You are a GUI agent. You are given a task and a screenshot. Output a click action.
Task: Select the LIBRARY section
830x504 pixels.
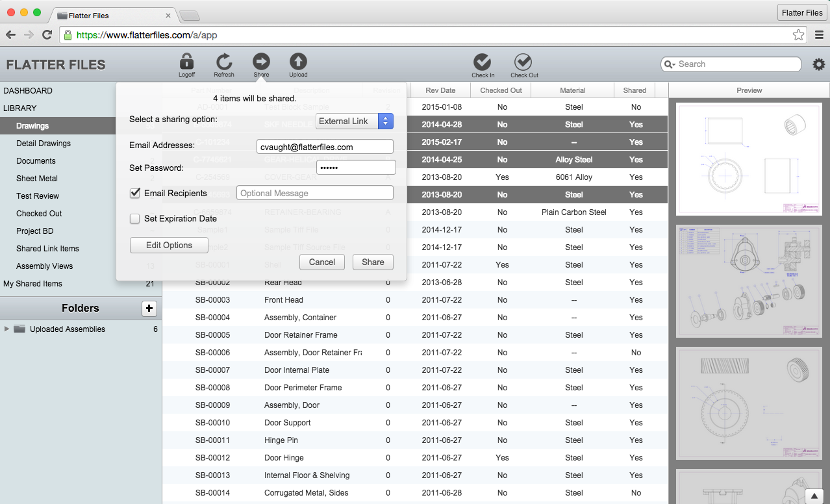[x=20, y=108]
